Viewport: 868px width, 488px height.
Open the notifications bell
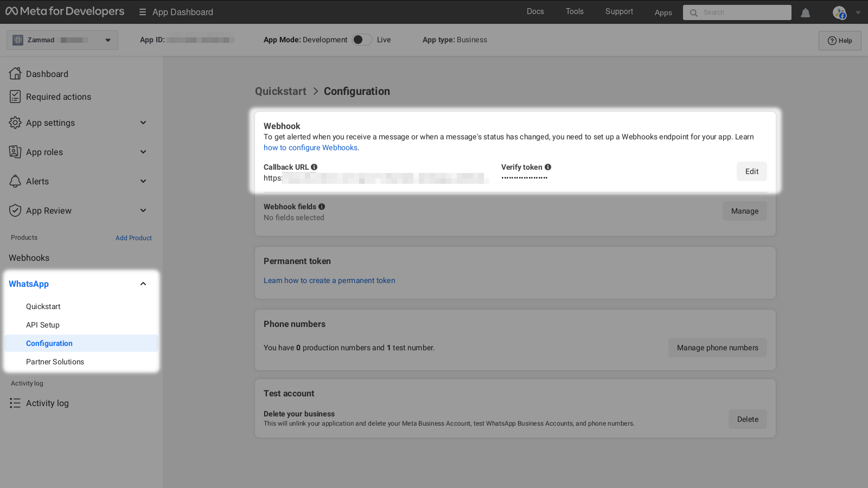[x=806, y=12]
